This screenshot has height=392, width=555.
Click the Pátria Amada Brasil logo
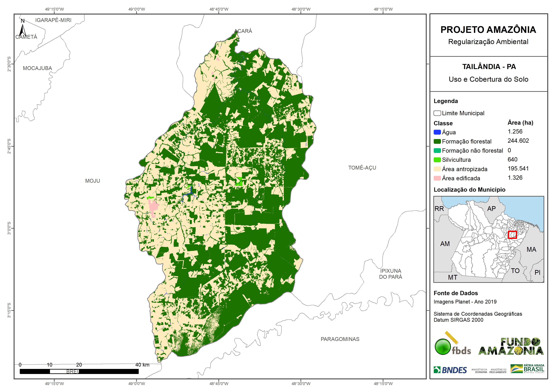click(x=527, y=369)
